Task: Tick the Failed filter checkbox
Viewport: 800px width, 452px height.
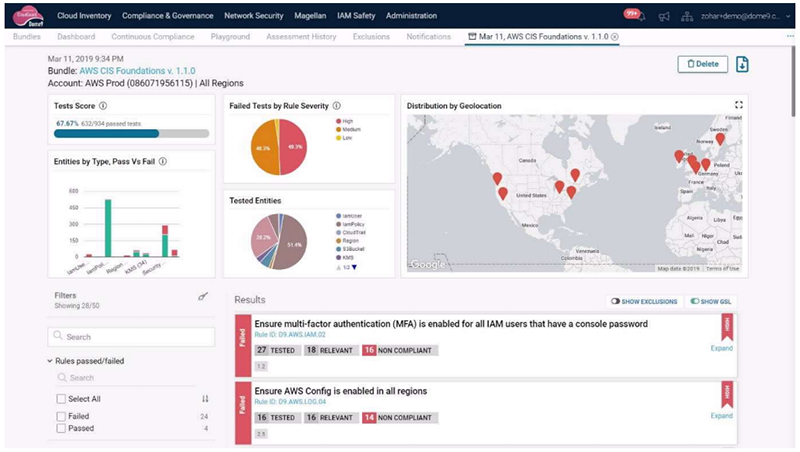Action: [61, 416]
